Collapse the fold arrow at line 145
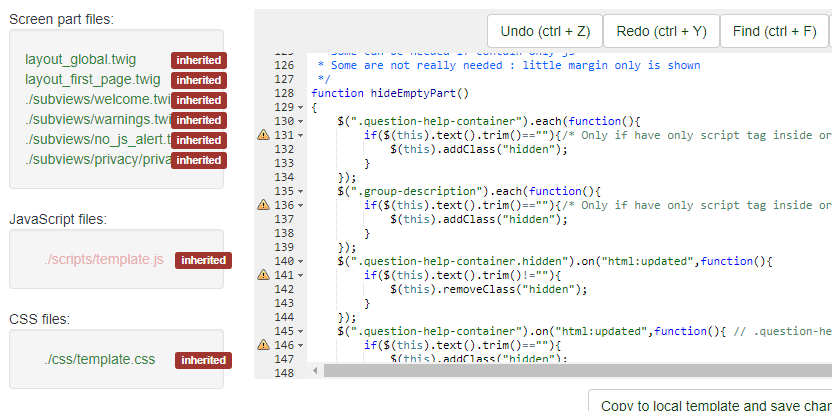The height and width of the screenshot is (411, 832). (301, 331)
